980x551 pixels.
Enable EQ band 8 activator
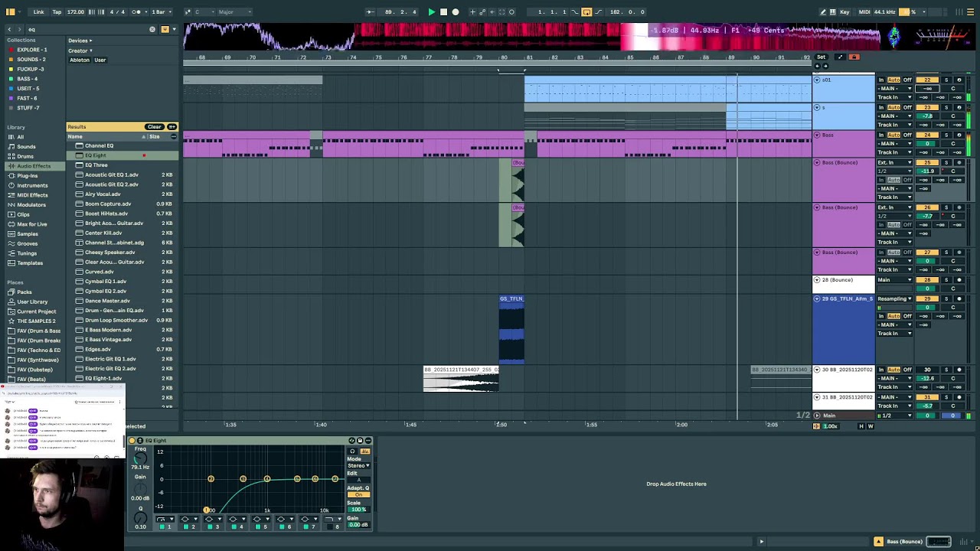[x=330, y=527]
